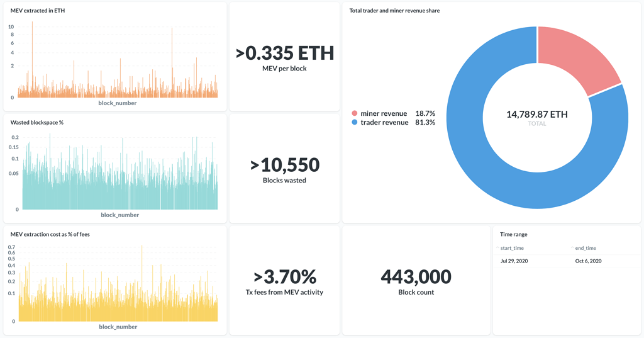Sort by end_time column header
This screenshot has width=644, height=338.
click(x=586, y=248)
